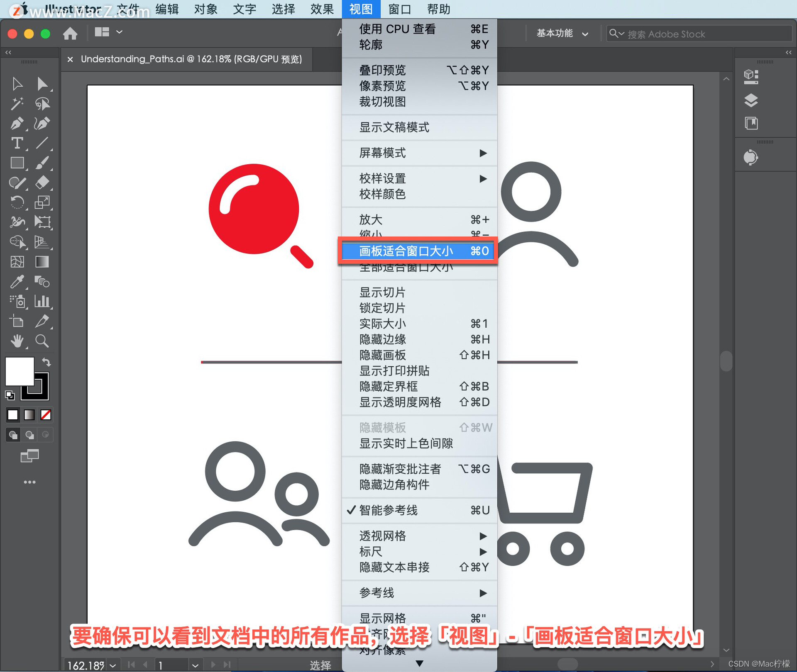Select the Type tool
The width and height of the screenshot is (797, 672).
point(17,143)
